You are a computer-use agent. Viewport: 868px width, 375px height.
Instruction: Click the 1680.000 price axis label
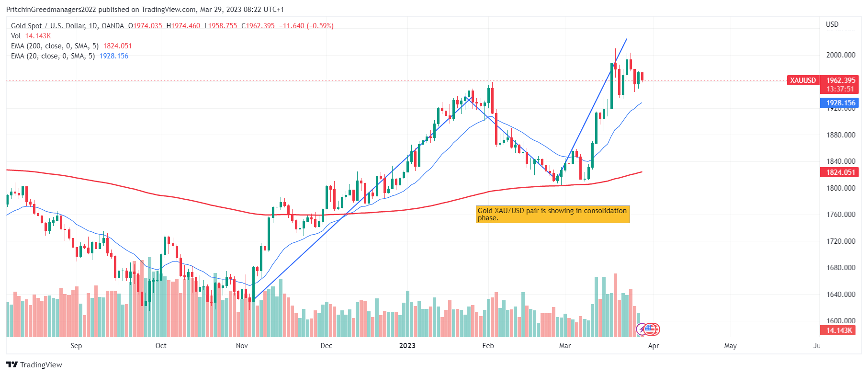(x=841, y=268)
